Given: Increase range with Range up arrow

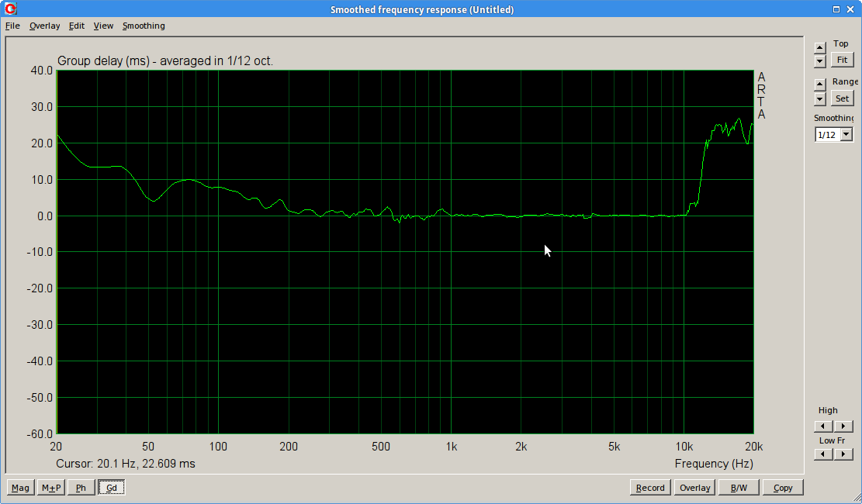Looking at the screenshot, I should click(x=819, y=85).
